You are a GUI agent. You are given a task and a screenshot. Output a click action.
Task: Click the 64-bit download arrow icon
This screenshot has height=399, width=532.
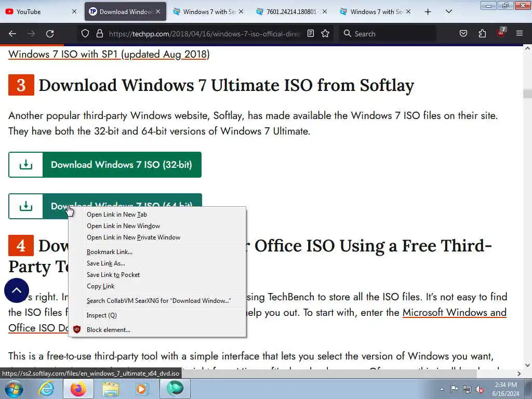(x=26, y=206)
